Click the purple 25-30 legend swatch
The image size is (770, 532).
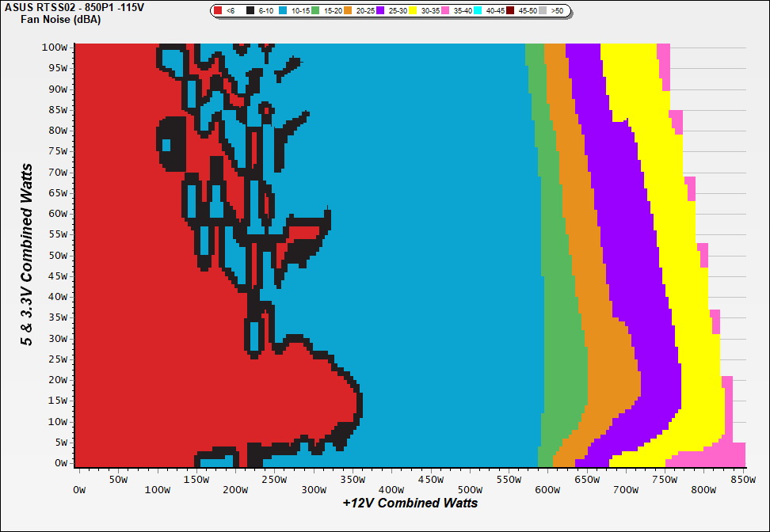pos(380,11)
